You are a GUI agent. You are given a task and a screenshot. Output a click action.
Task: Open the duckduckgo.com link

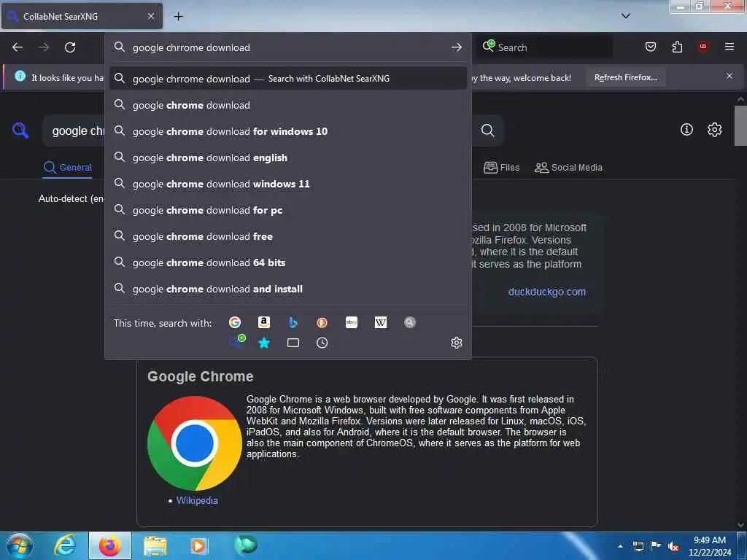click(546, 292)
